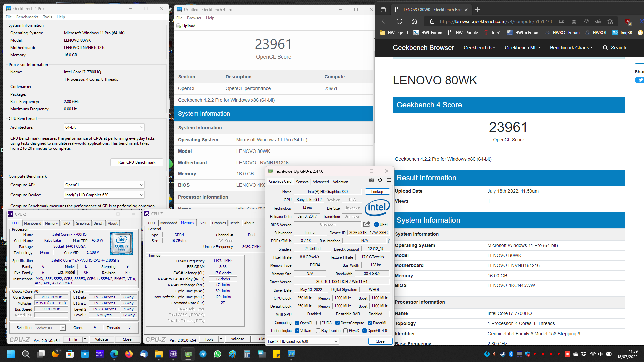Screen dimensions: 644x362
Task: Open Tools dropdown arrow in right CPU-Z
Action: [x=221, y=339]
